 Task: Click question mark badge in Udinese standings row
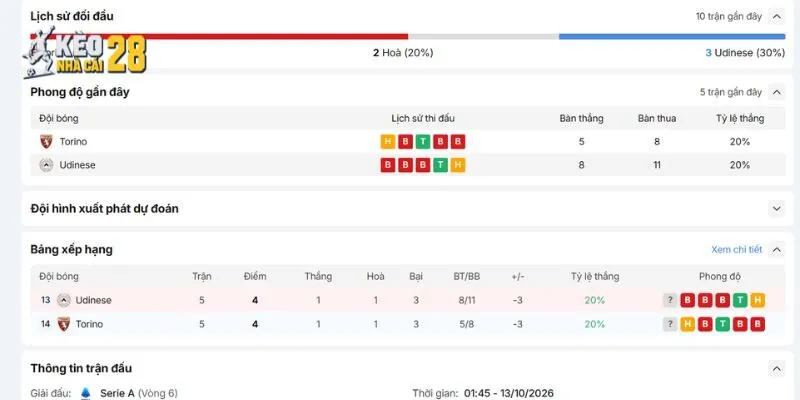coord(670,301)
